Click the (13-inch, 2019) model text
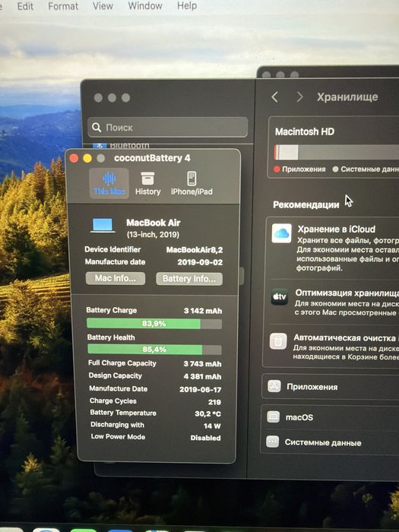The height and width of the screenshot is (532, 399). pos(153,234)
